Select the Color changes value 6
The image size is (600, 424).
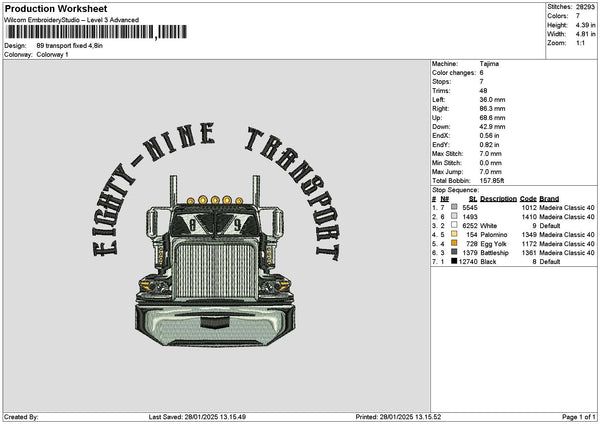click(481, 73)
